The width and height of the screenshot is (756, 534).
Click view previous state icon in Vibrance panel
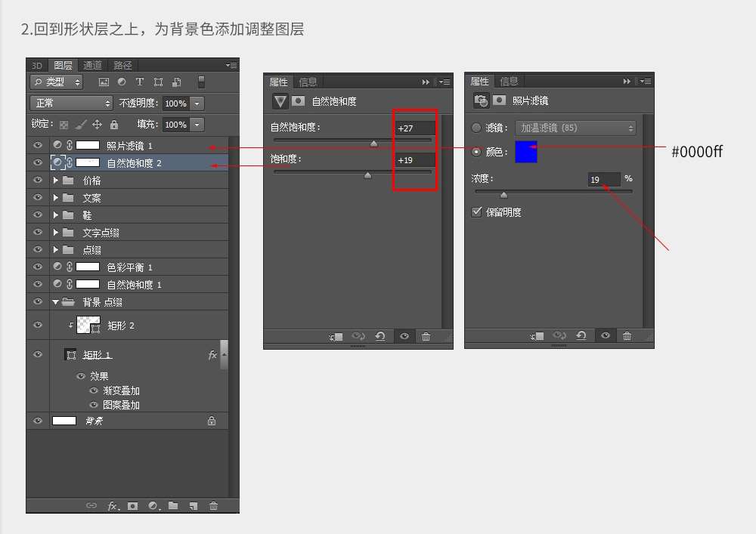pos(358,336)
